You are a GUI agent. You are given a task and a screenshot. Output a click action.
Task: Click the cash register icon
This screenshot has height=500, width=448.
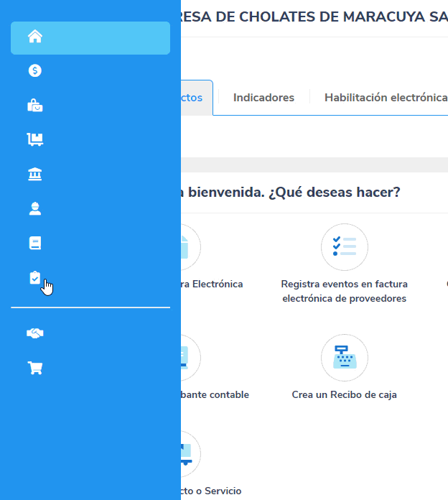coord(345,358)
